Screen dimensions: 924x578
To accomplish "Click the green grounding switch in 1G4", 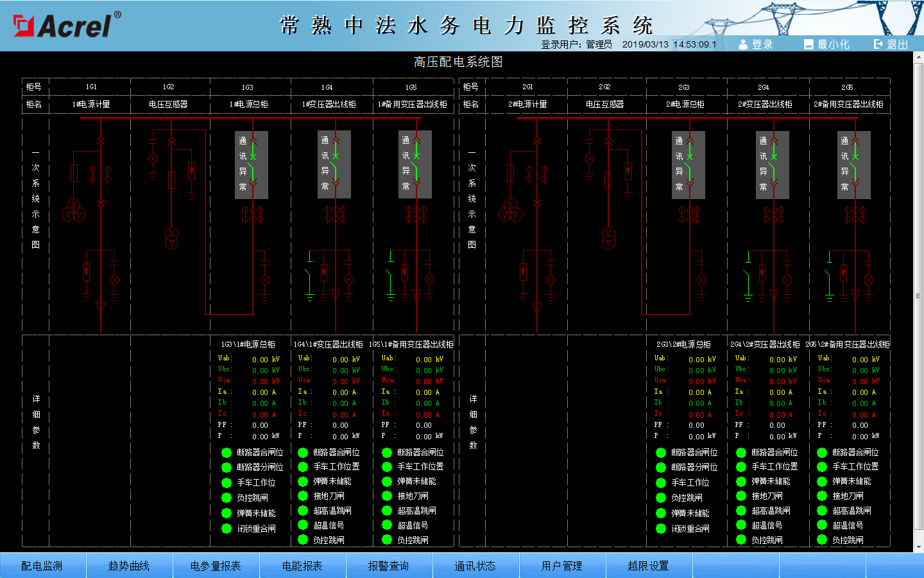I will (309, 276).
